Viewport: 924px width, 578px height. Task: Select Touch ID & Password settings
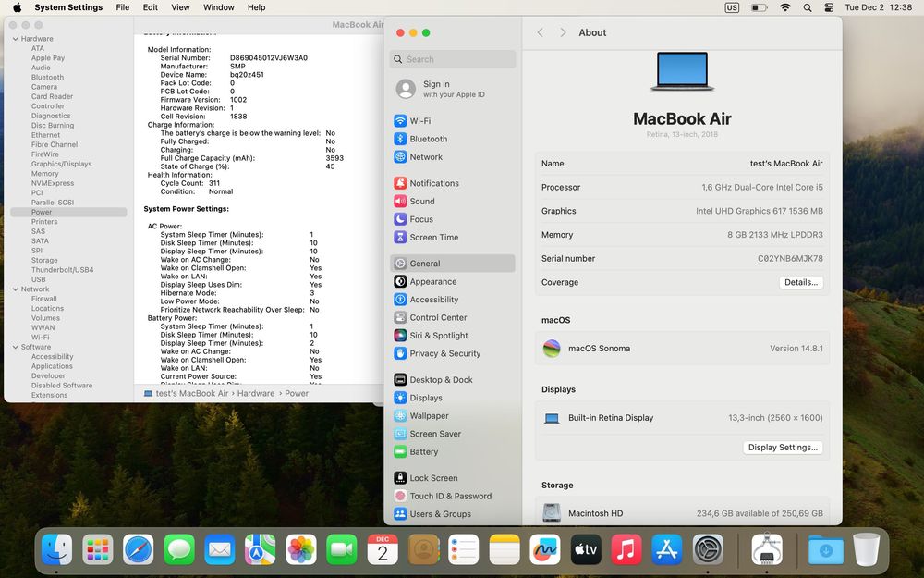click(x=452, y=496)
